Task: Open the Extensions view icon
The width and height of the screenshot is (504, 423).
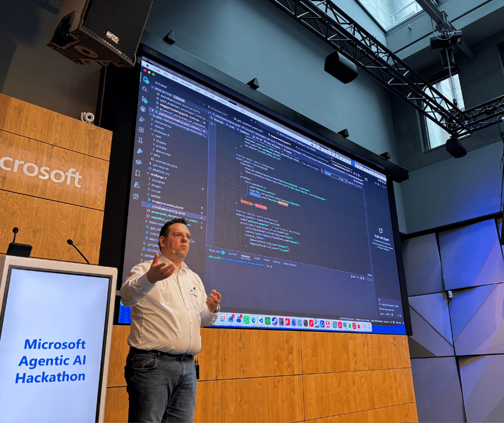Action: click(x=141, y=130)
